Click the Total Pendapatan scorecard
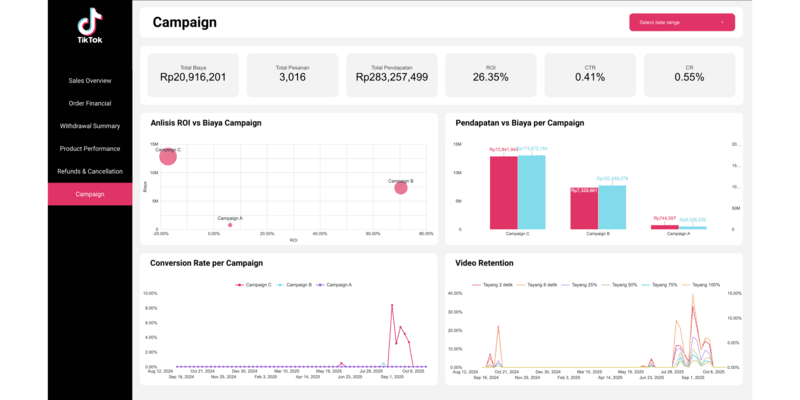The height and width of the screenshot is (400, 800). tap(392, 74)
